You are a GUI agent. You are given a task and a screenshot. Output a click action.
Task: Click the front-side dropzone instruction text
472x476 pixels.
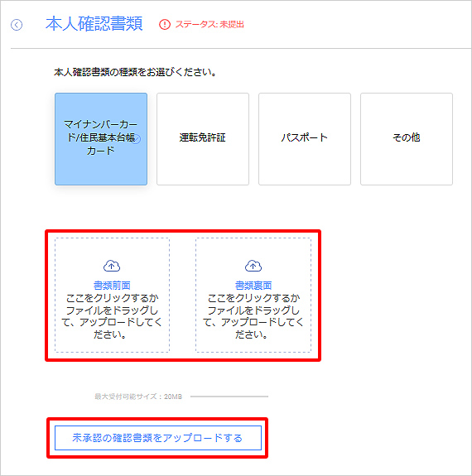[112, 316]
